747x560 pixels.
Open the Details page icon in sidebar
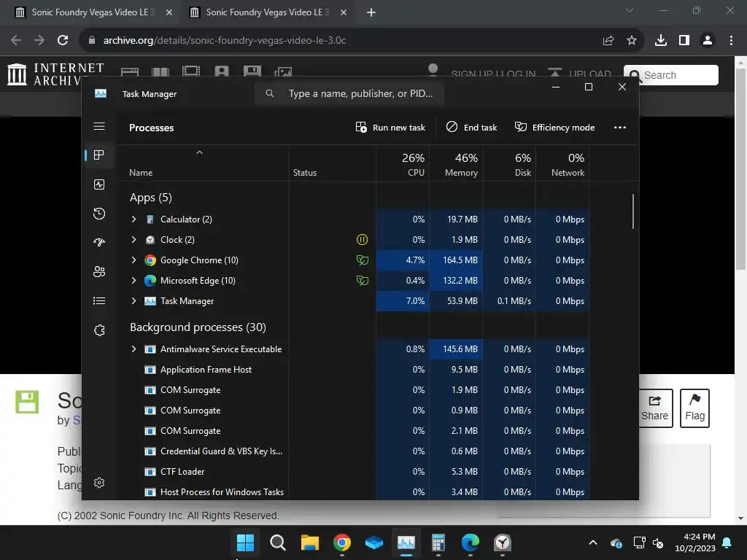[99, 300]
